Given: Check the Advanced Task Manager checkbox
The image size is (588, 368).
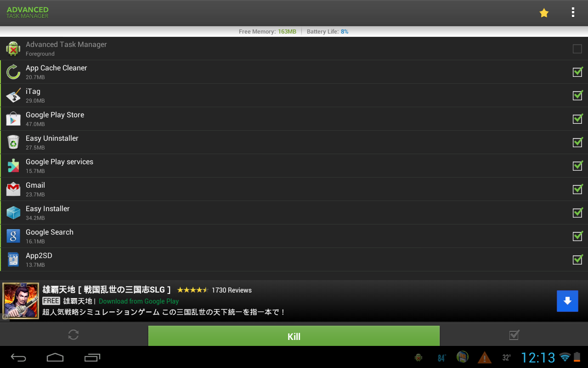Looking at the screenshot, I should pyautogui.click(x=577, y=48).
